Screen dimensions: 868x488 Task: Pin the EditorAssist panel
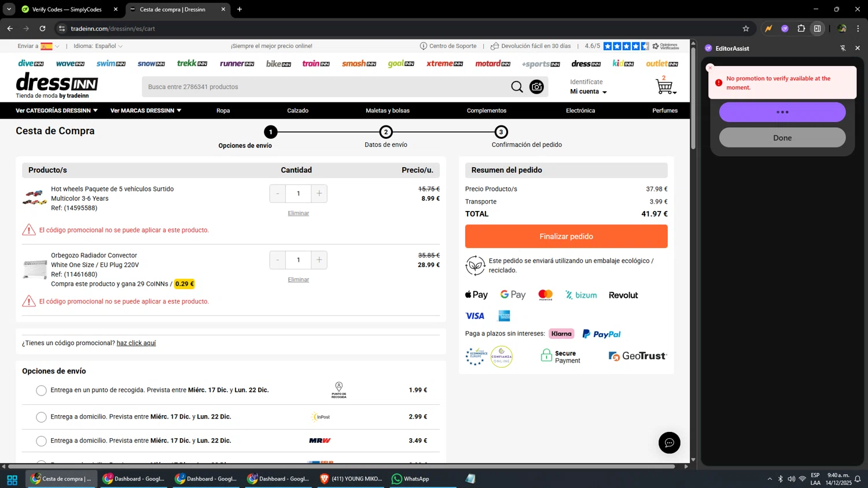click(843, 48)
